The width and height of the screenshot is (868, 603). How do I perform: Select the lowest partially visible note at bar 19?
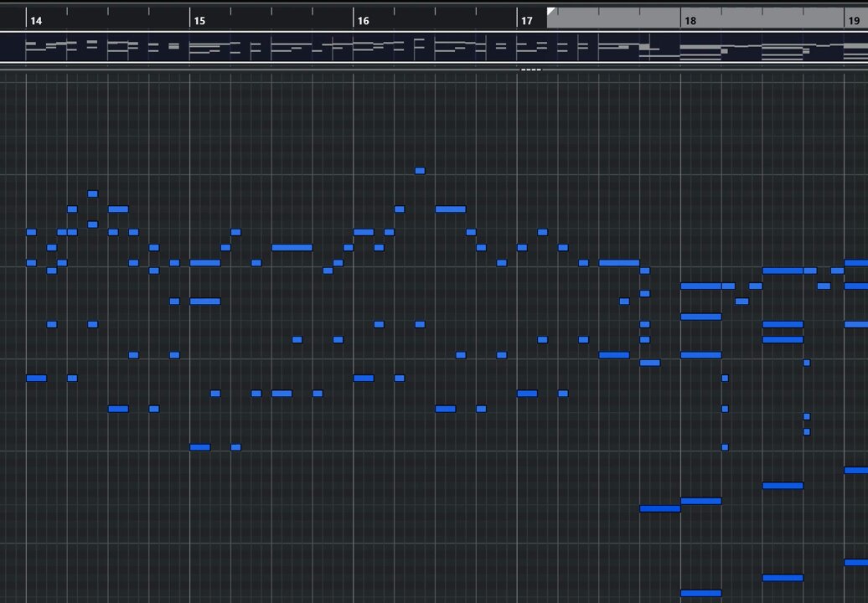pos(855,563)
